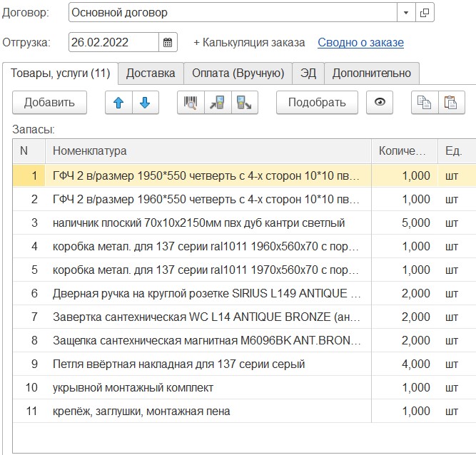Screen dimensions: 476x455
Task: Expand the Договор dropdown list
Action: 406,13
